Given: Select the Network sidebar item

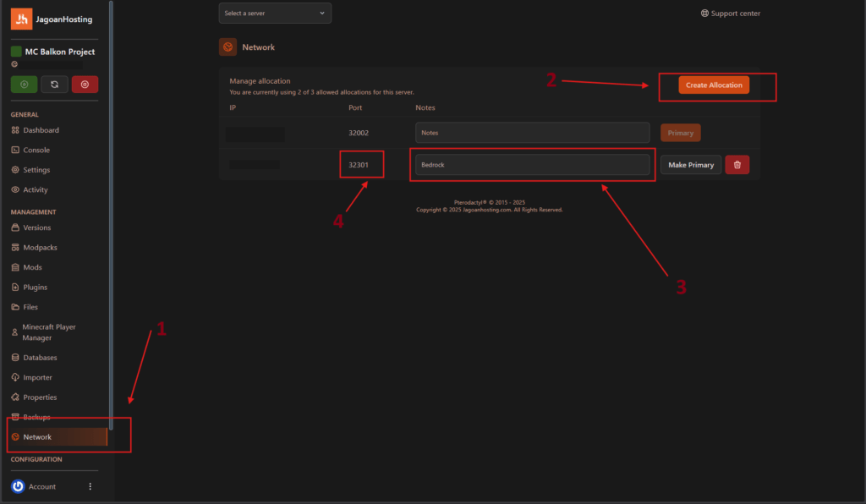Looking at the screenshot, I should point(38,437).
